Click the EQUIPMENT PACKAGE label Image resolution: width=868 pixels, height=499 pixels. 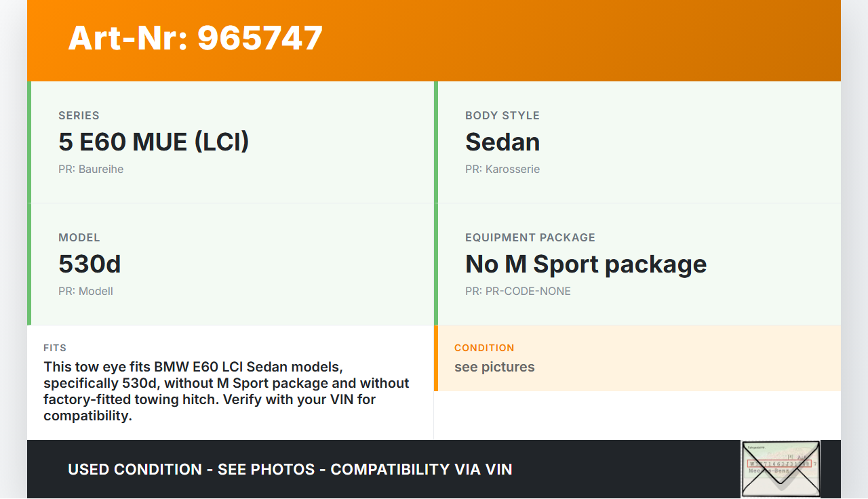pyautogui.click(x=530, y=238)
